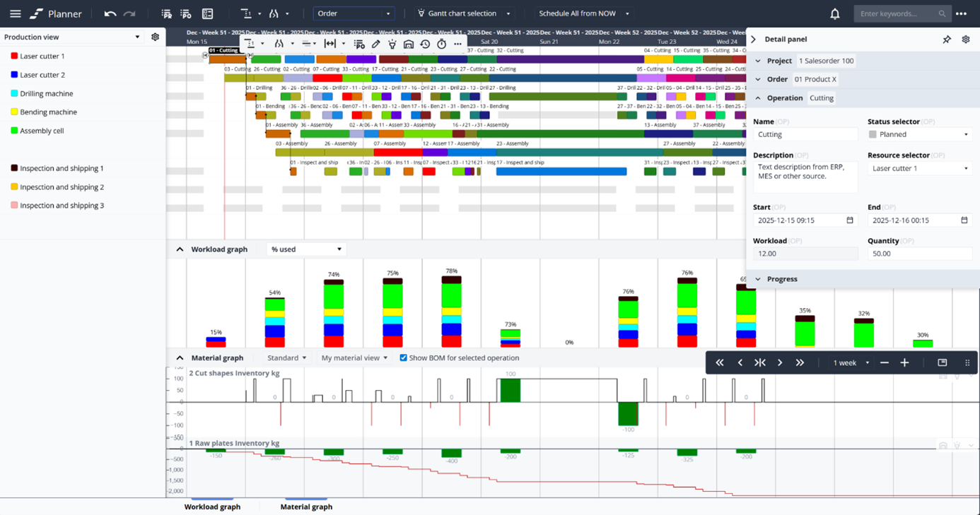Click the Quantity input field
980x515 pixels.
[x=919, y=254]
